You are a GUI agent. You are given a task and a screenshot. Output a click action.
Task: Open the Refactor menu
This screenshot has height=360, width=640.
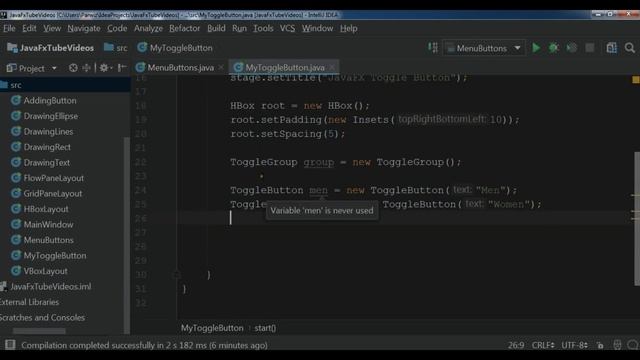184,28
